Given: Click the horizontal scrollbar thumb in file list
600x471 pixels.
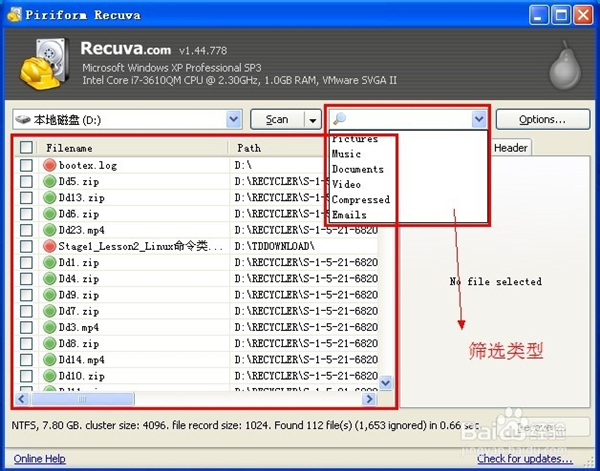Looking at the screenshot, I should coord(83,399).
